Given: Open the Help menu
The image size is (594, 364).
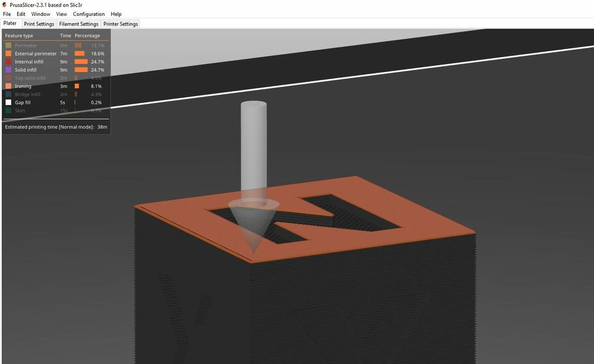Looking at the screenshot, I should [x=116, y=14].
